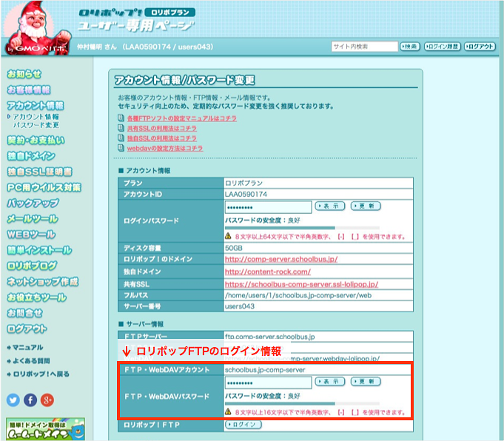Click the ロリポプラン plan value cell
504x441 pixels.
318,183
